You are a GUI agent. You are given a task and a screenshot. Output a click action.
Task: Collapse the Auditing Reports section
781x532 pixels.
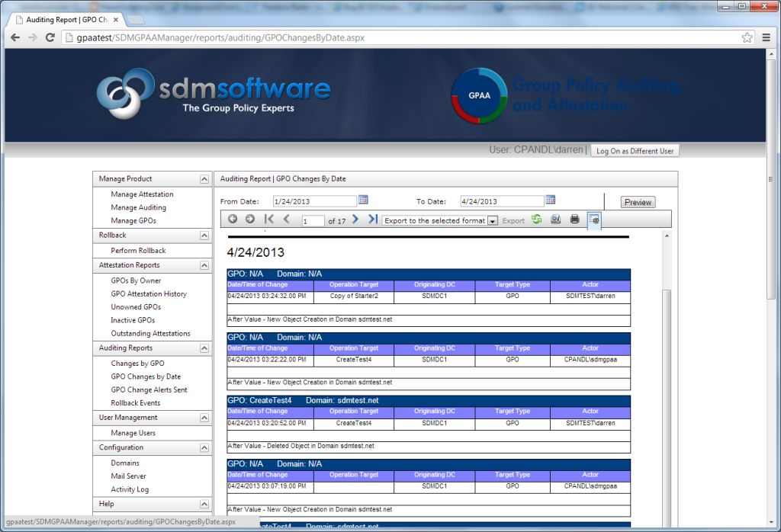203,348
